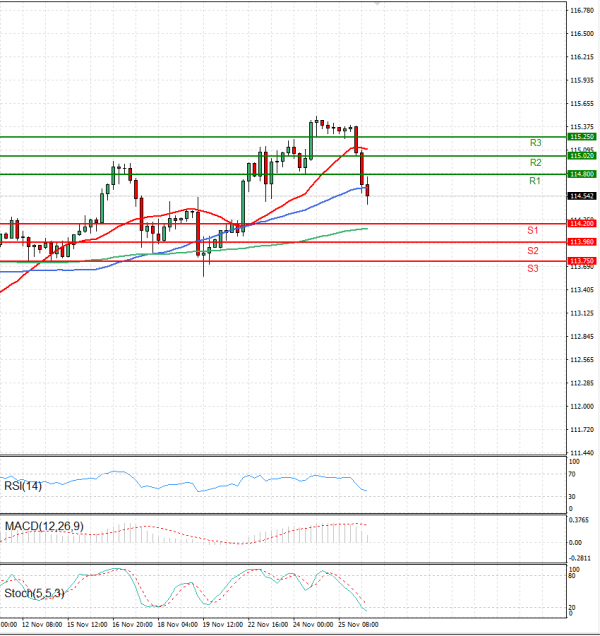Click the last red candlestick

point(368,191)
